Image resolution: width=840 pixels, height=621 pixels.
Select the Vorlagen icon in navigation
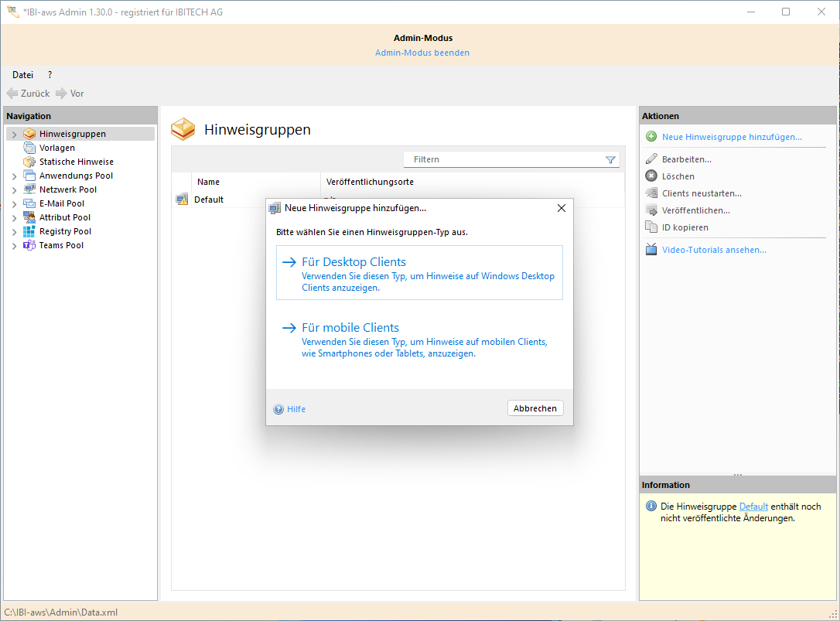pos(29,148)
